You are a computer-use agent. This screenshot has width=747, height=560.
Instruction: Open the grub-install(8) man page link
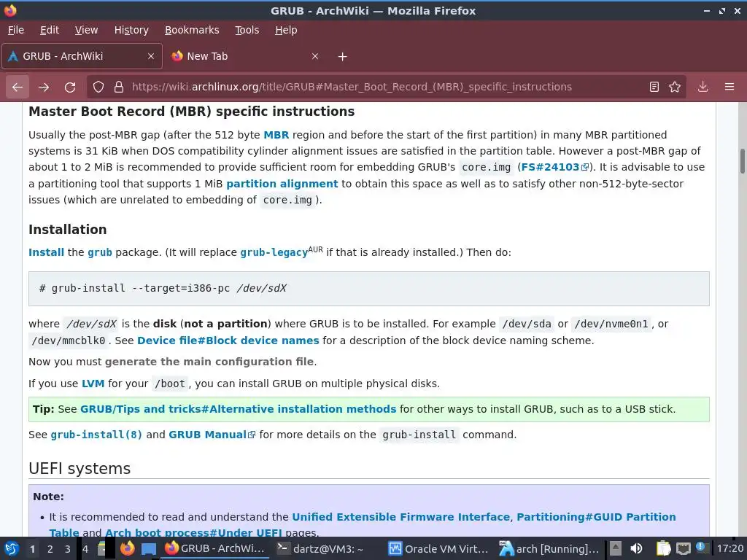click(x=96, y=435)
